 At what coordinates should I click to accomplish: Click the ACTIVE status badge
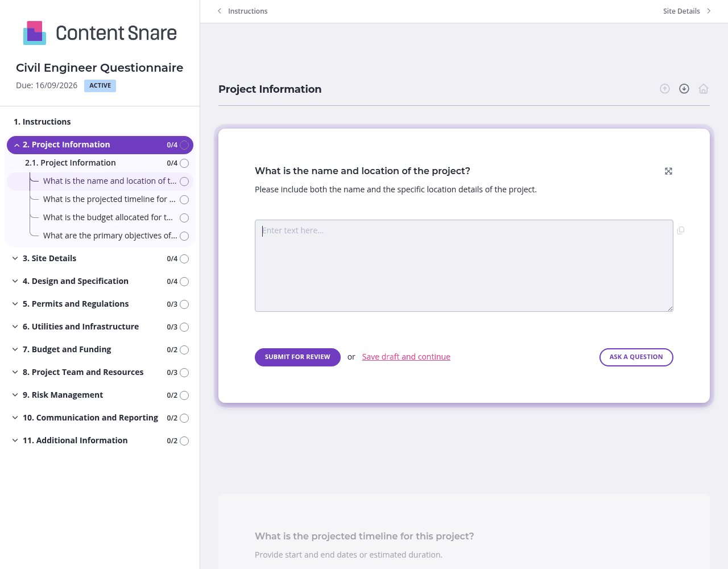[100, 86]
